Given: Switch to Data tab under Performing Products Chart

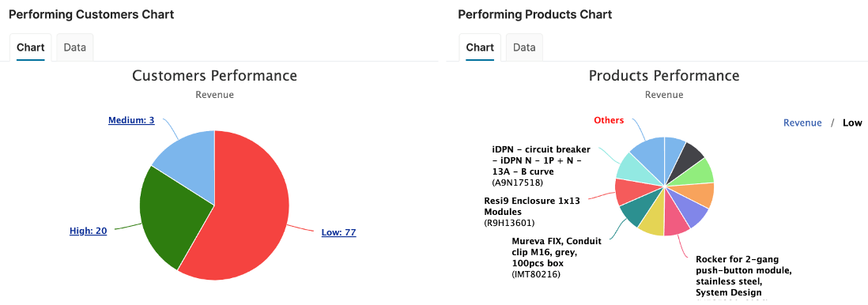Looking at the screenshot, I should [524, 47].
